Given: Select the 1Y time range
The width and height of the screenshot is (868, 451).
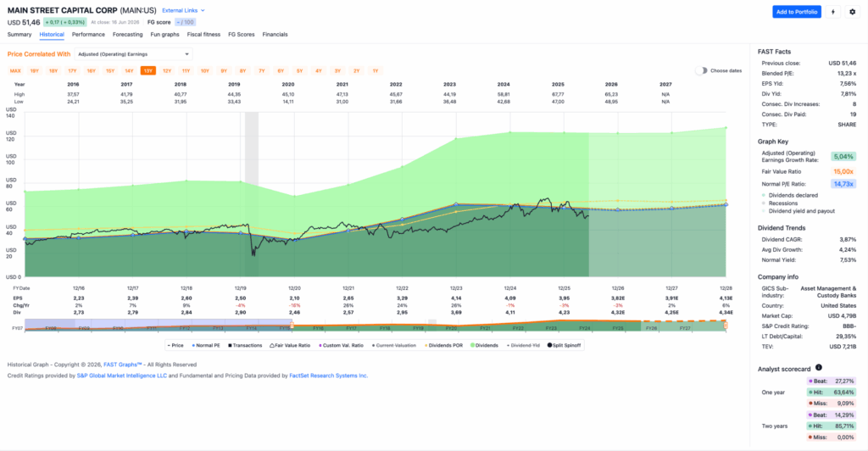Looking at the screenshot, I should 376,71.
